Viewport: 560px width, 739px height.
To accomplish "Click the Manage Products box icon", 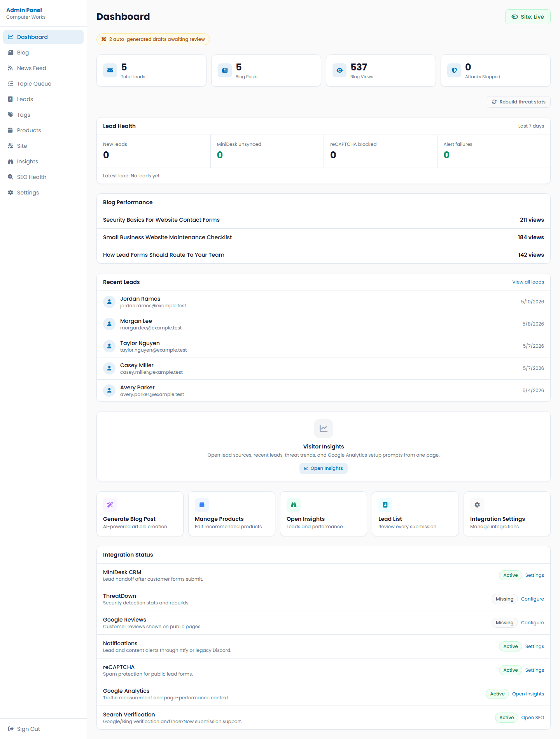I will (202, 505).
